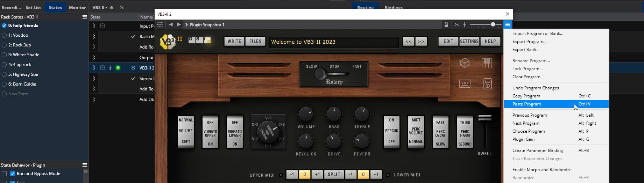
Task: Click the S icon in top toolbar
Action: (x=121, y=7)
